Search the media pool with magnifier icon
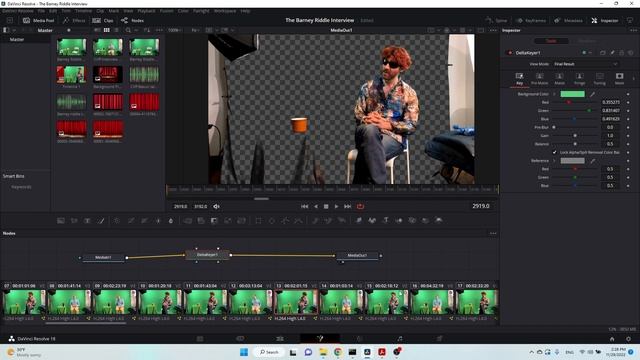Viewport: 640px width, 360px height. (x=128, y=30)
